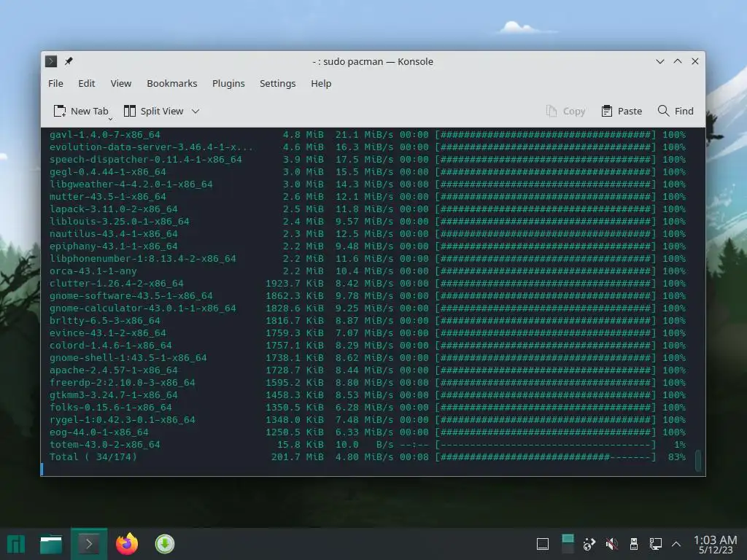Screen dimensions: 747x560
Task: Click the show desktop tray icon
Action: pyautogui.click(x=543, y=544)
